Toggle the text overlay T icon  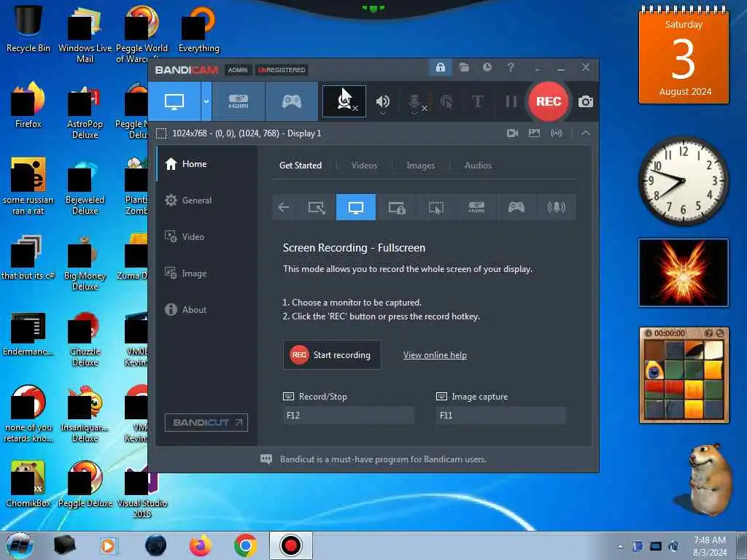pyautogui.click(x=477, y=101)
